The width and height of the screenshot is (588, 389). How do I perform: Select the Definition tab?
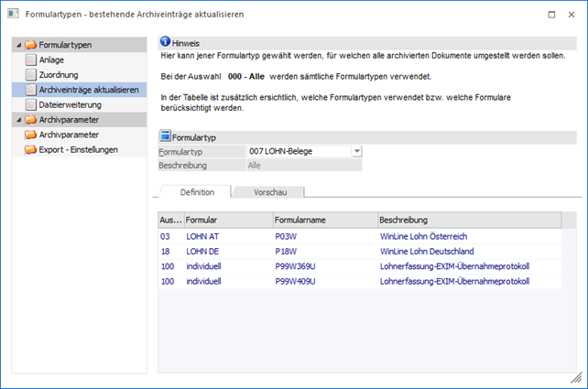(197, 192)
